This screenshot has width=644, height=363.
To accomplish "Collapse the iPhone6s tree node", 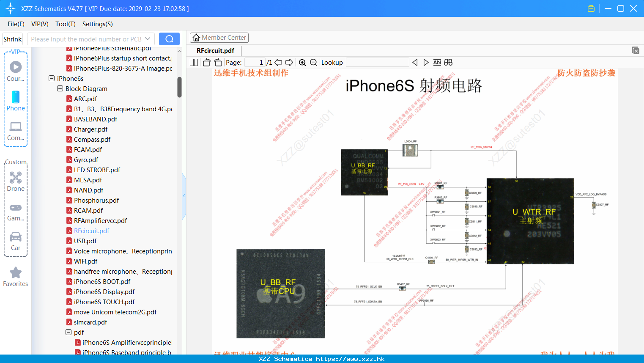I will (52, 78).
